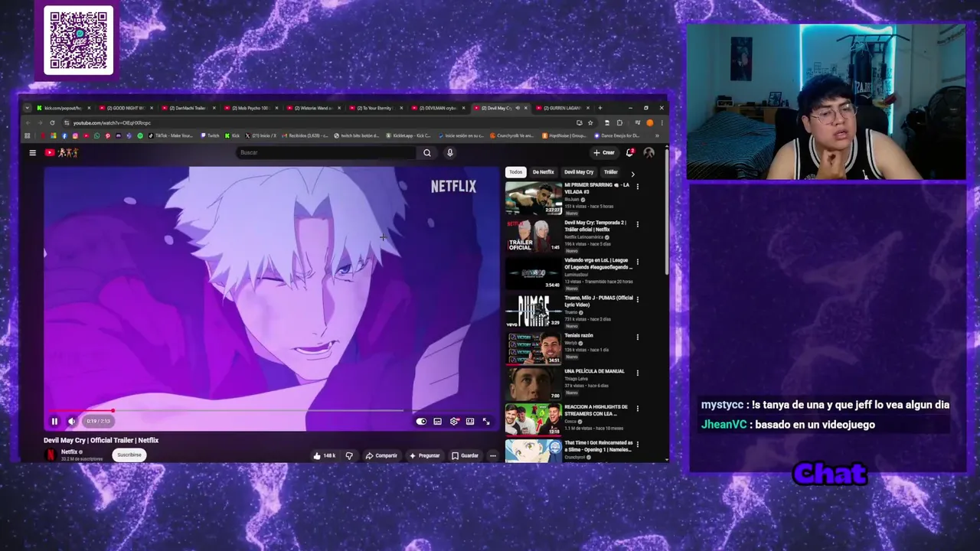Open the YouTube account avatar menu
Viewport: 980px width, 551px height.
tap(649, 152)
